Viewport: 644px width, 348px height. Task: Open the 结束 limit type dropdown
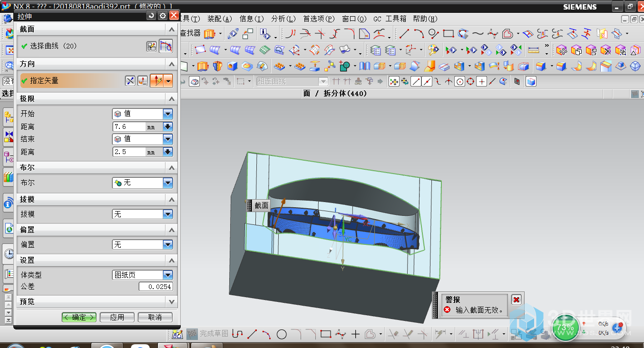(167, 139)
